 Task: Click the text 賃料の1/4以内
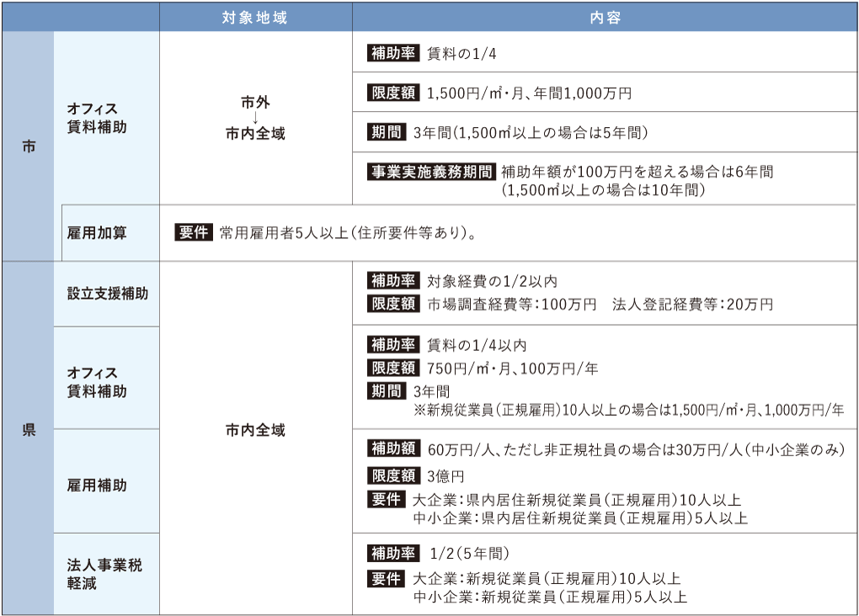477,345
